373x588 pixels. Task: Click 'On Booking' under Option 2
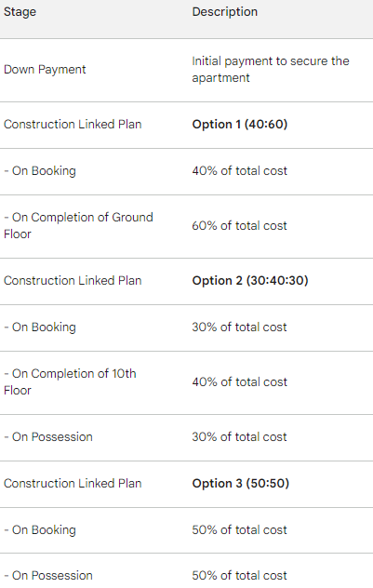pyautogui.click(x=40, y=327)
